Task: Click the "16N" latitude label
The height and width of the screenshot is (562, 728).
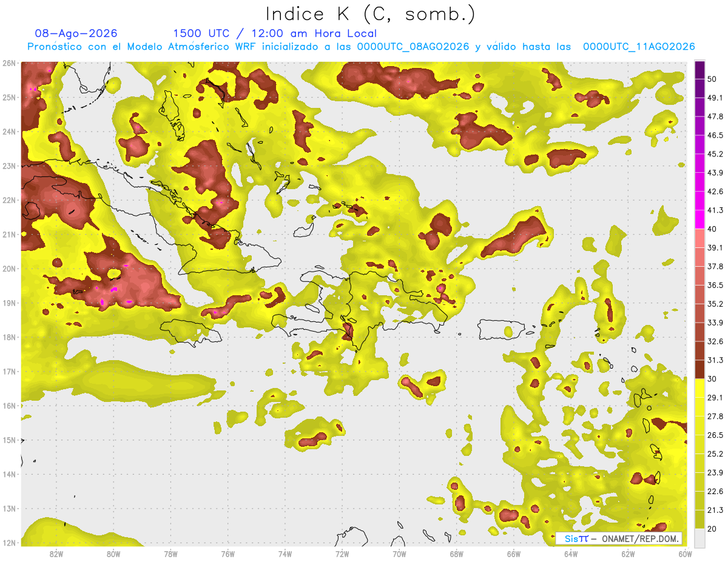Action: click(x=8, y=406)
